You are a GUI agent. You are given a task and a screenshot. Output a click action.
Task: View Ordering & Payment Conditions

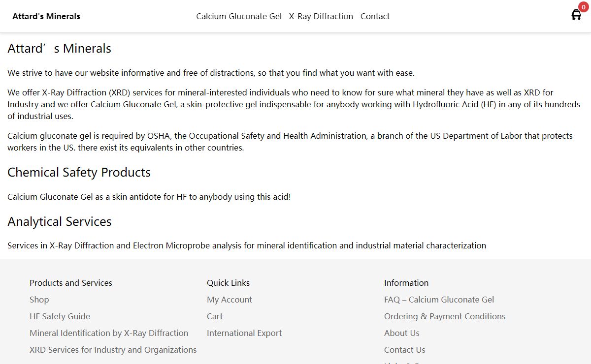click(445, 316)
